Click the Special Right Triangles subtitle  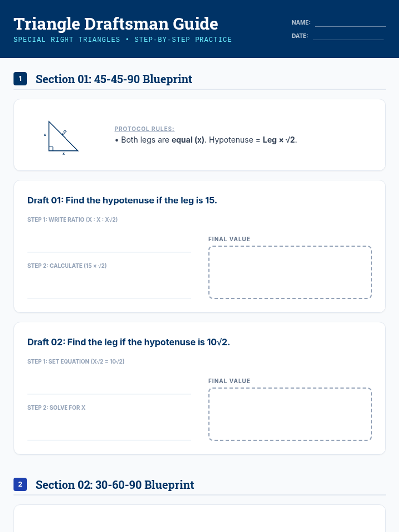pos(122,39)
